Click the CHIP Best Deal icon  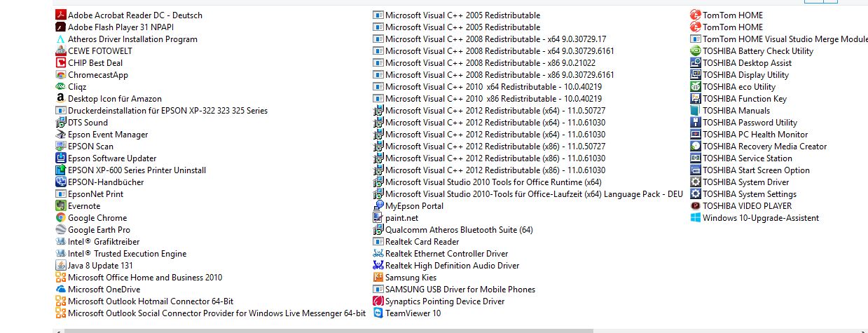[x=61, y=62]
